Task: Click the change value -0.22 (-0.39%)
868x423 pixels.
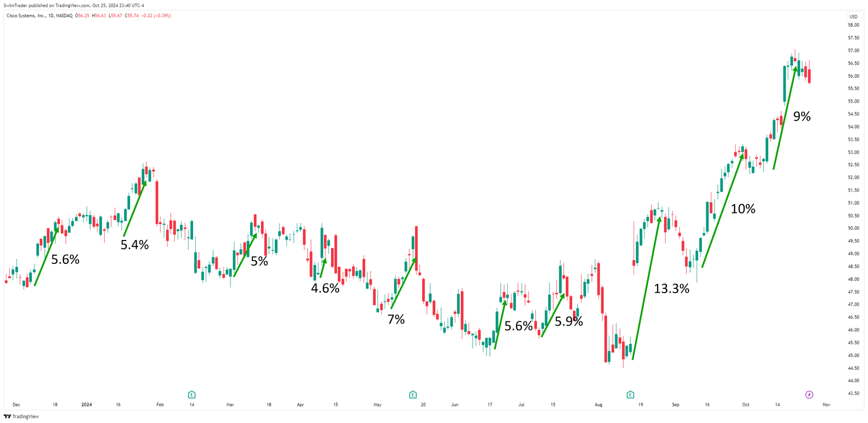Action: tap(156, 16)
